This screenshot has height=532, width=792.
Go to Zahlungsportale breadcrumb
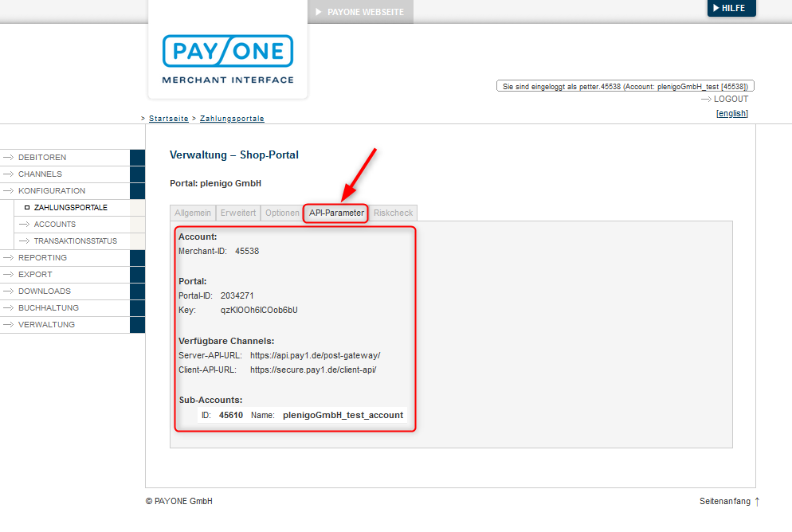(232, 118)
